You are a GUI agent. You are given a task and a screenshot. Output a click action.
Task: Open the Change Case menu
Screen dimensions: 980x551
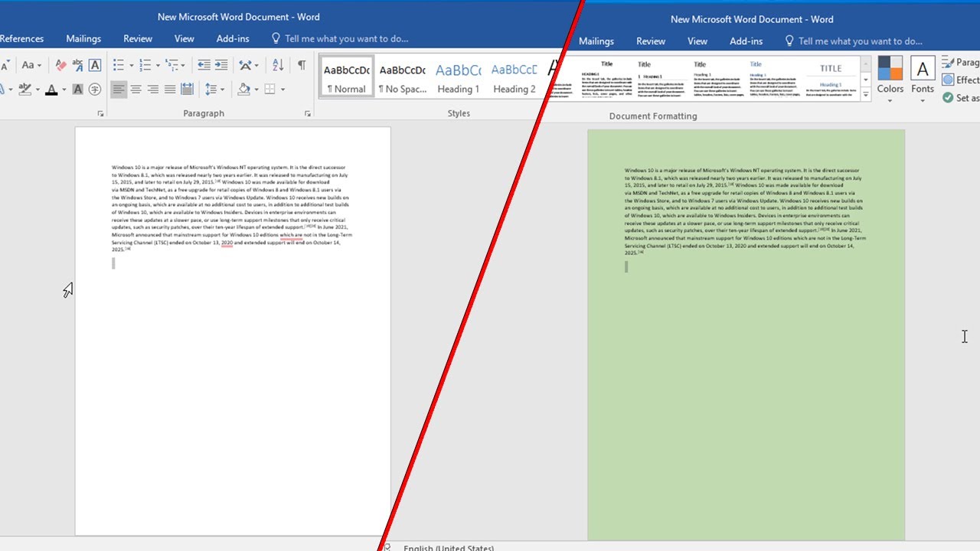pos(31,66)
